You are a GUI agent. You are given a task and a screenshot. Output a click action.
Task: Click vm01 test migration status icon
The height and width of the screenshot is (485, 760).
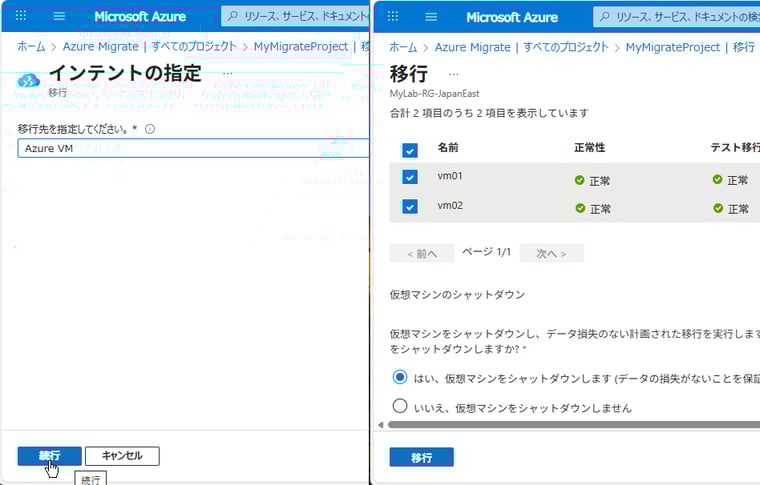point(717,179)
